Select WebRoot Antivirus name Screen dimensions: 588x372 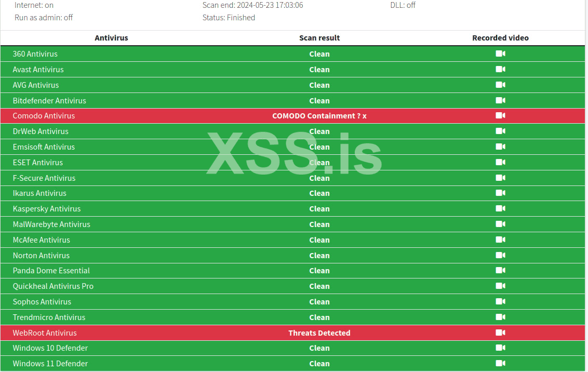tap(45, 333)
